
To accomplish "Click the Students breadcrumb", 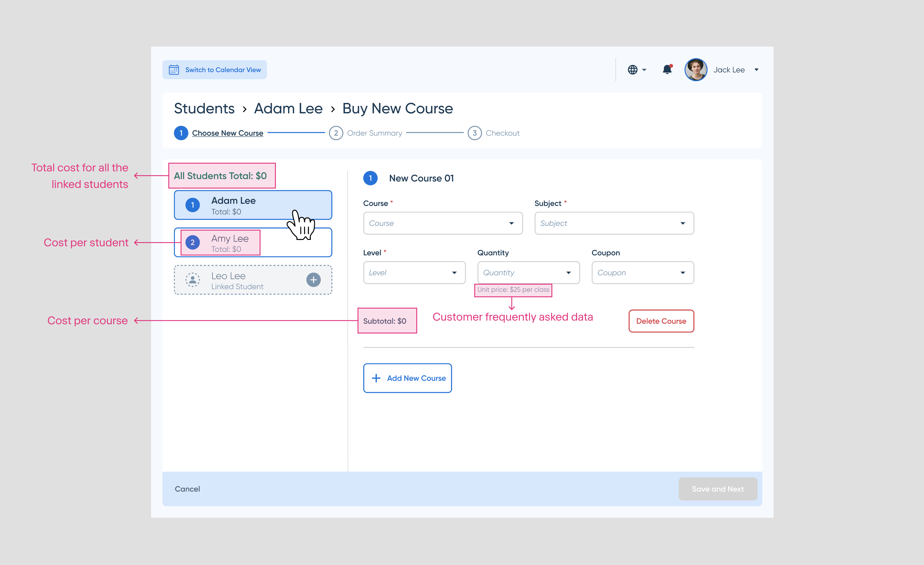I will pyautogui.click(x=204, y=108).
